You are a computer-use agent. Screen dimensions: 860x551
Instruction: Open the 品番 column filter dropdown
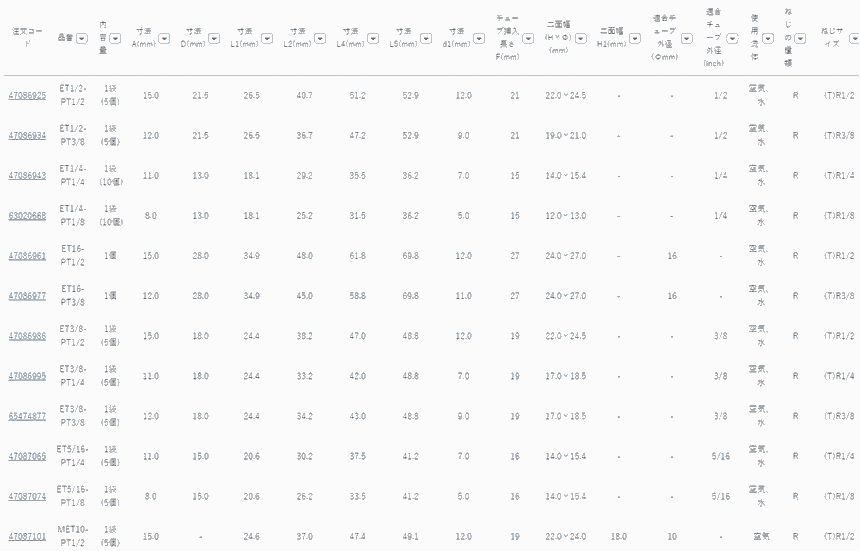pos(82,39)
